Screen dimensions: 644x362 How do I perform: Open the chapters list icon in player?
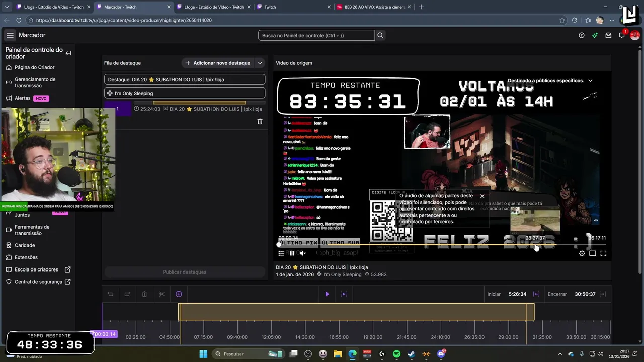point(281,253)
